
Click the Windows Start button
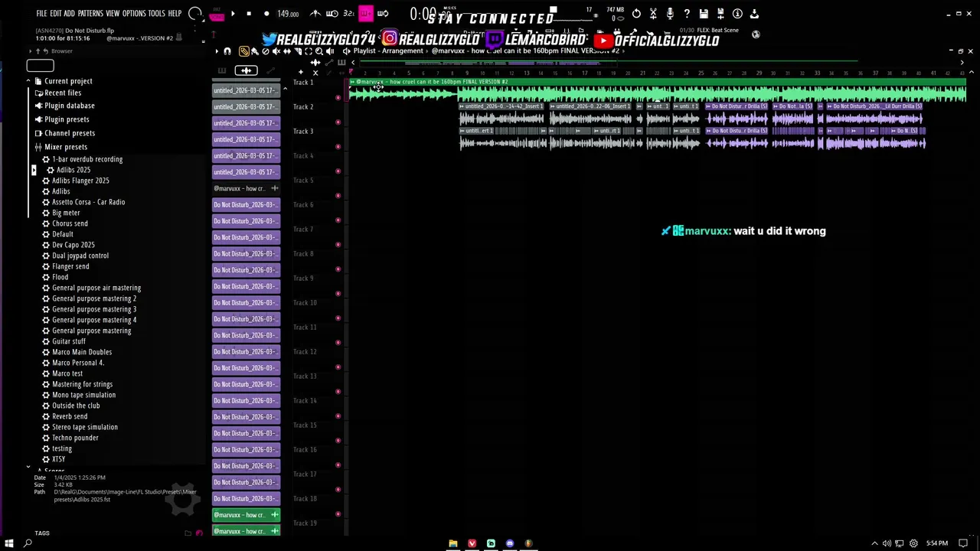9,543
